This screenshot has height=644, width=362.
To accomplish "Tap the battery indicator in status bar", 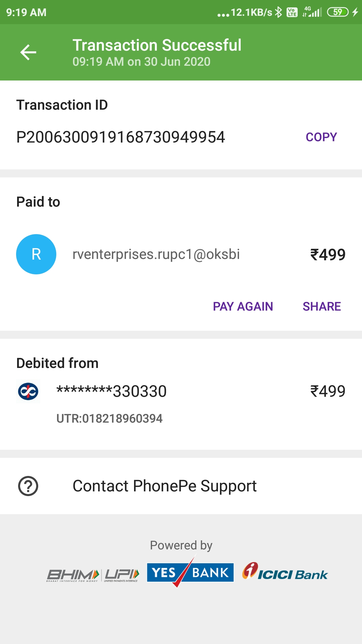I will [x=338, y=12].
